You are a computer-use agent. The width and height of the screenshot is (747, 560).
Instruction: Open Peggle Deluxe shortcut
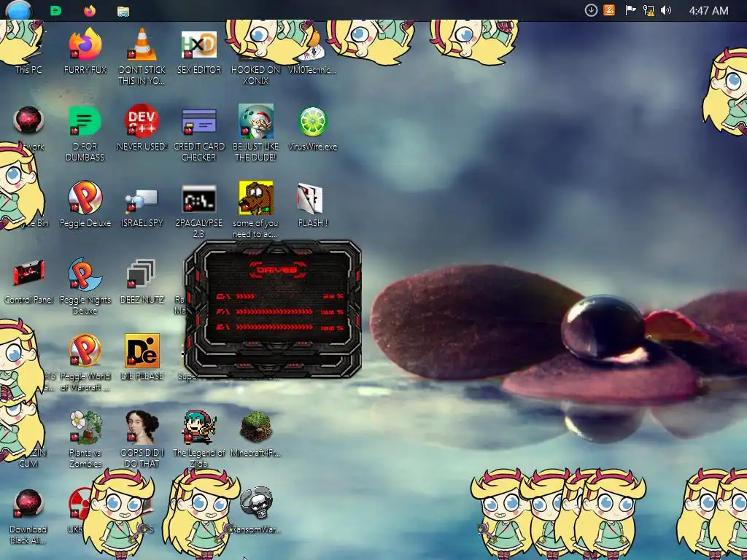click(x=85, y=204)
